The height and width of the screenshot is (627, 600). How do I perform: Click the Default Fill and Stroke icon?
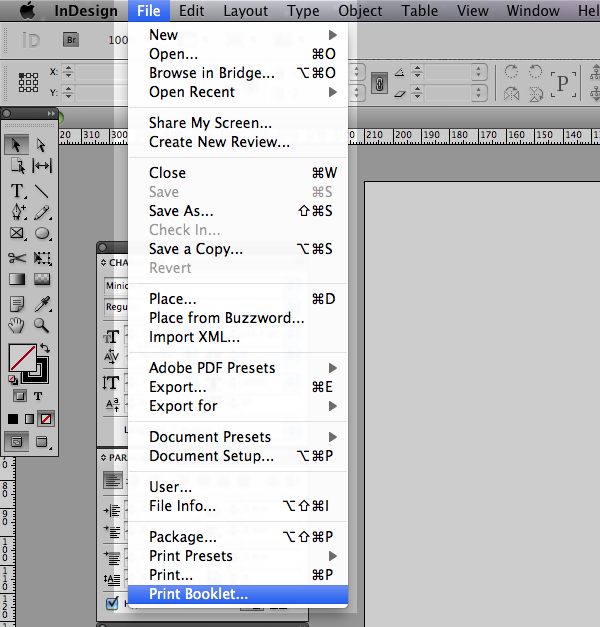point(13,379)
